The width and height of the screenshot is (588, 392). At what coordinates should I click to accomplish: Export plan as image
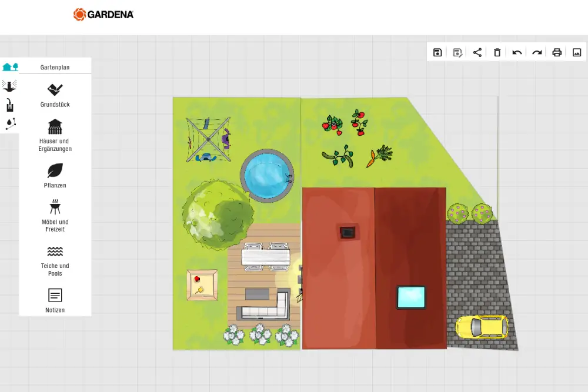point(577,52)
